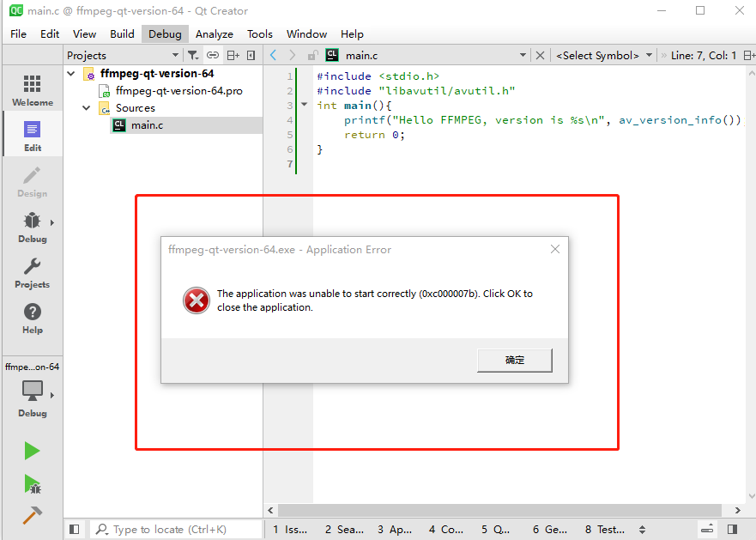The width and height of the screenshot is (756, 540).
Task: Go back in editor navigation history
Action: pyautogui.click(x=274, y=56)
